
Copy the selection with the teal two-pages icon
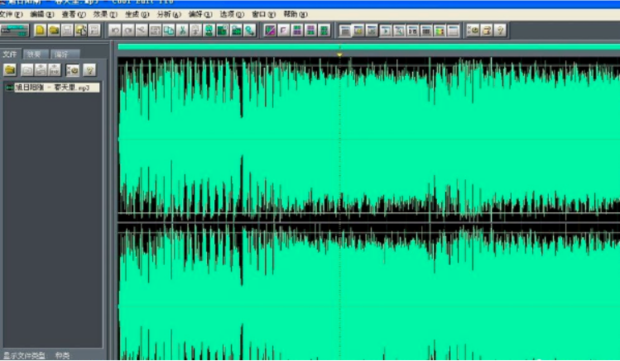click(x=169, y=30)
